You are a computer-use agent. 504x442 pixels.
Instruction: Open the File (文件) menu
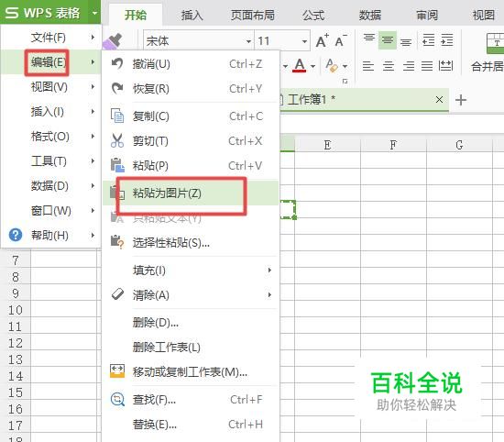pos(50,38)
